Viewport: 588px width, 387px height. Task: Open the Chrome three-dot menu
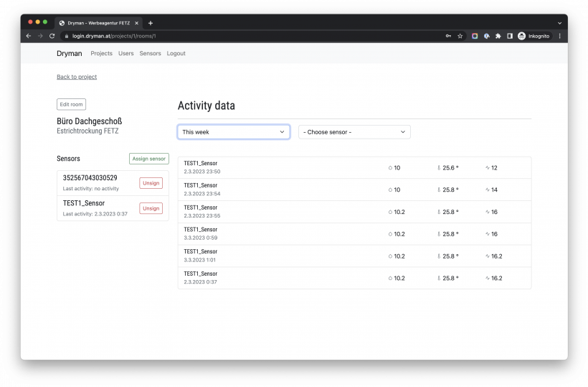tap(559, 36)
